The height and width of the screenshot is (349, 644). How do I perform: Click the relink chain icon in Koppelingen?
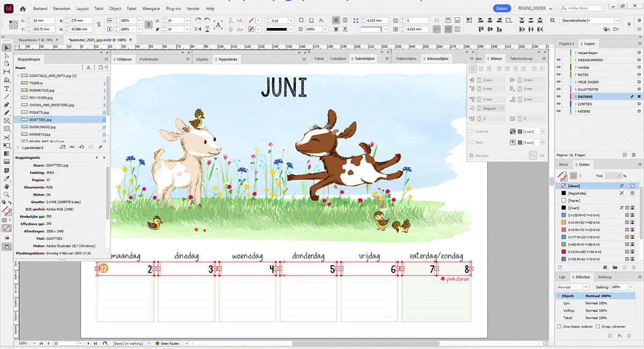click(x=71, y=146)
